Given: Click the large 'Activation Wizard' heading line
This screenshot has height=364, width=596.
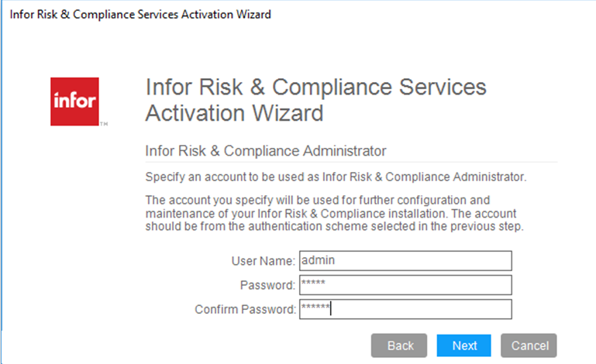Looking at the screenshot, I should pyautogui.click(x=233, y=113).
